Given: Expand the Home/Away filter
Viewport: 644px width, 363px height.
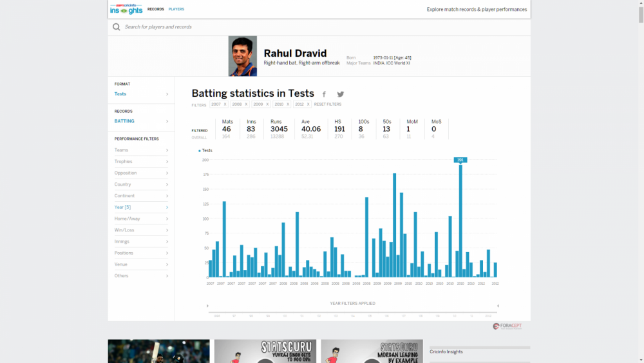Looking at the screenshot, I should pos(141,219).
